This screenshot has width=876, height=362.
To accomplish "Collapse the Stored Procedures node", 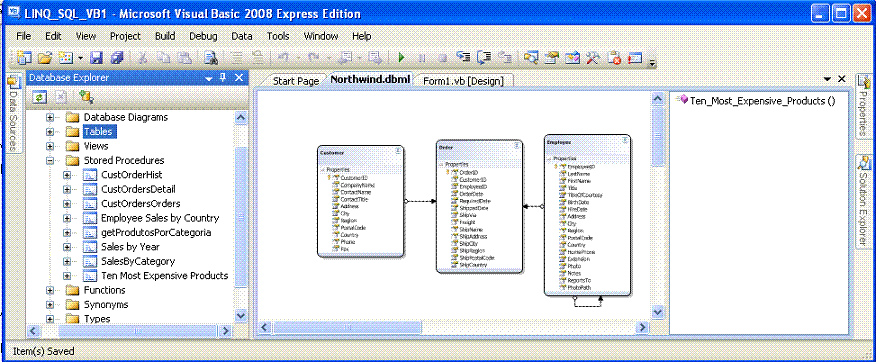I will (50, 161).
